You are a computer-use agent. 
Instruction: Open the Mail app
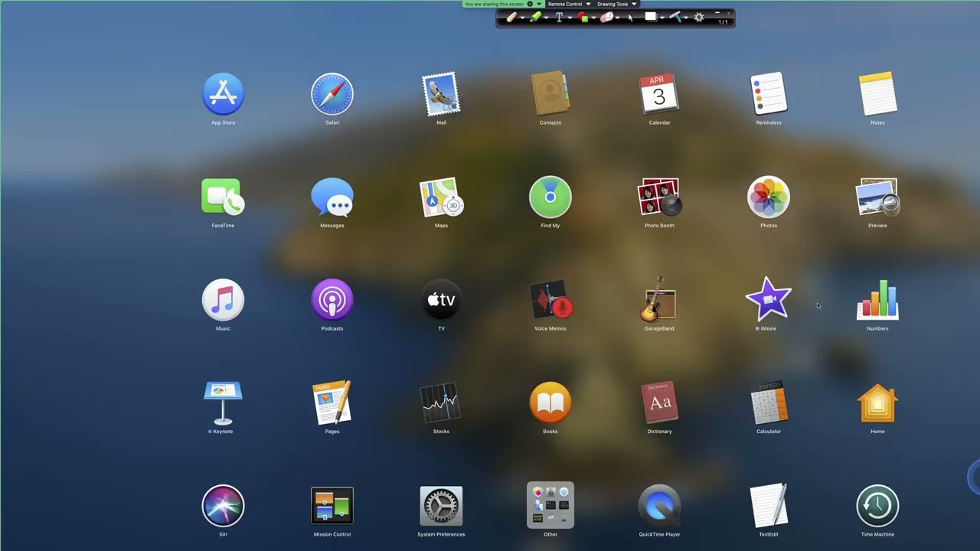tap(441, 93)
